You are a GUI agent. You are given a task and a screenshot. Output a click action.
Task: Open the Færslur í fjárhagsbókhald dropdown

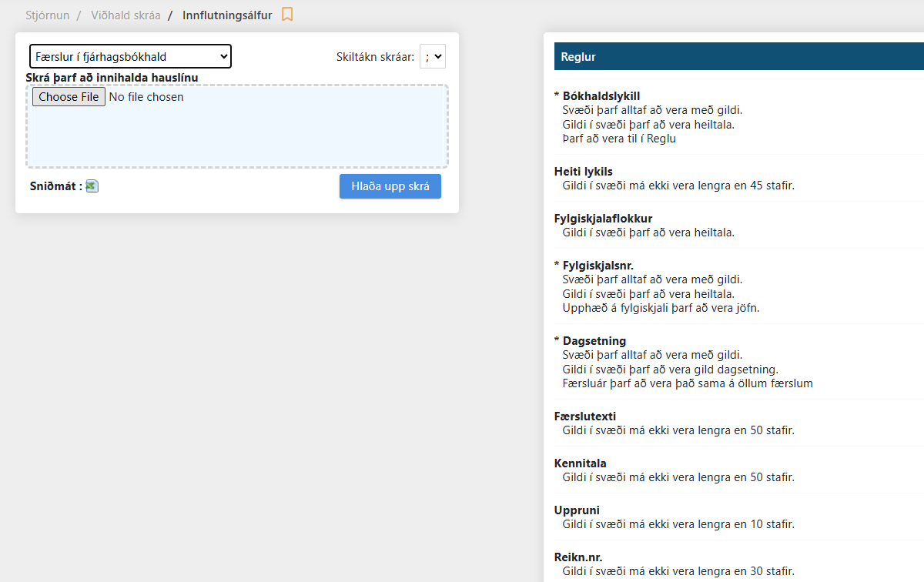pyautogui.click(x=130, y=56)
